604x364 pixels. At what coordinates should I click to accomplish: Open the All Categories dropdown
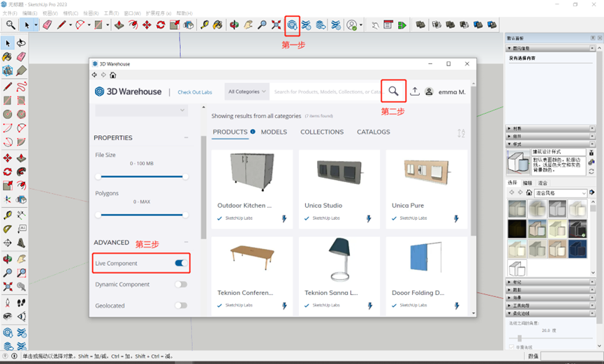(x=247, y=91)
